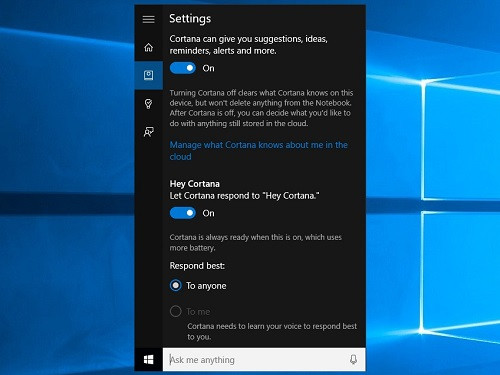Viewport: 500px width, 375px height.
Task: Click the Windows Start button
Action: tap(149, 359)
